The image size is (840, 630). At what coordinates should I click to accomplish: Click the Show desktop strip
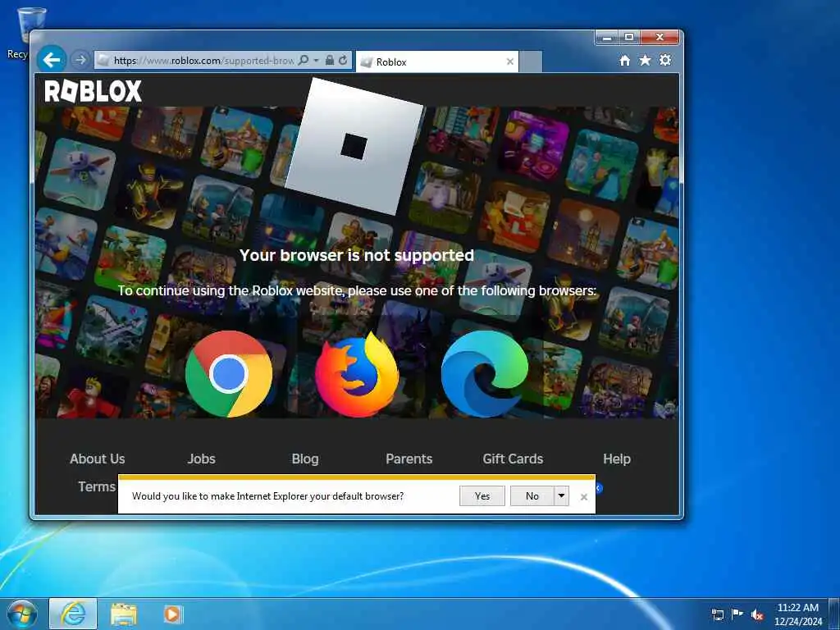[x=834, y=614]
